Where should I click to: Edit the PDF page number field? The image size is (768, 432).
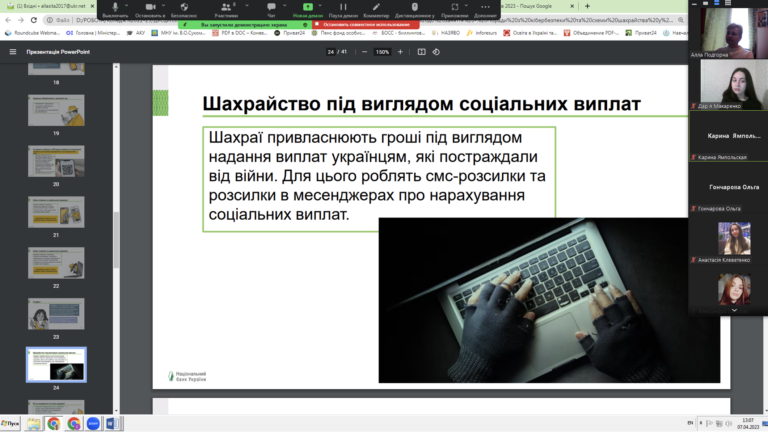(331, 52)
